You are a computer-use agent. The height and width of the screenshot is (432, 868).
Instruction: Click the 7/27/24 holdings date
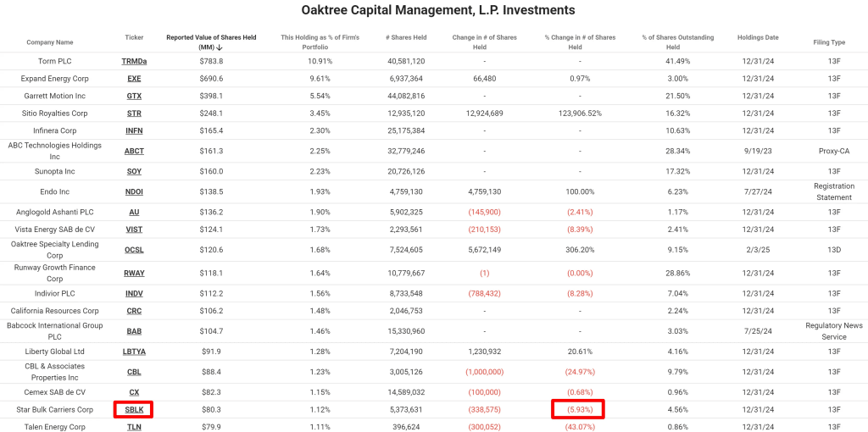point(758,192)
